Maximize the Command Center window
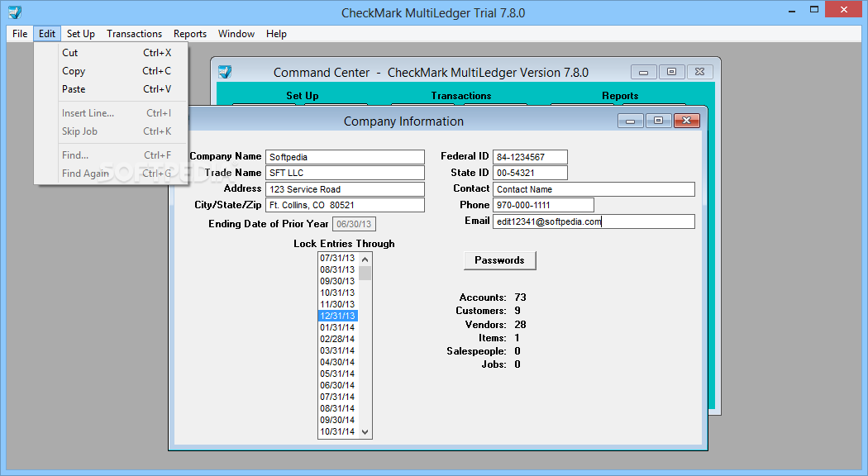Image resolution: width=868 pixels, height=476 pixels. pos(671,72)
